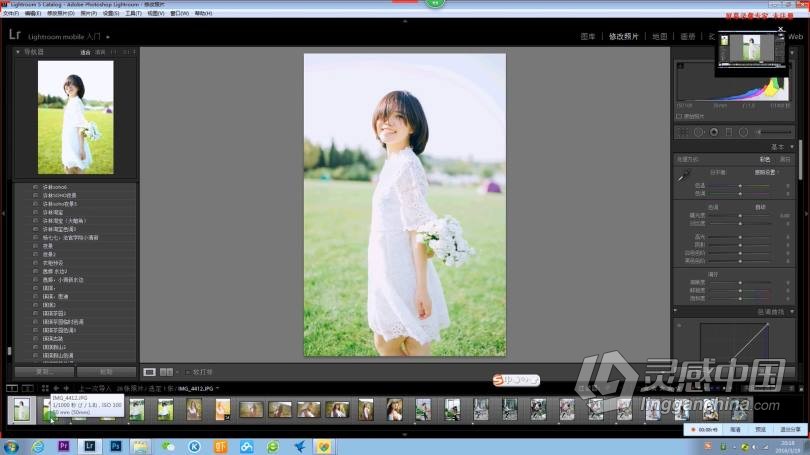Open the Baidu cloud taskbar icon
The image size is (810, 455).
(246, 447)
